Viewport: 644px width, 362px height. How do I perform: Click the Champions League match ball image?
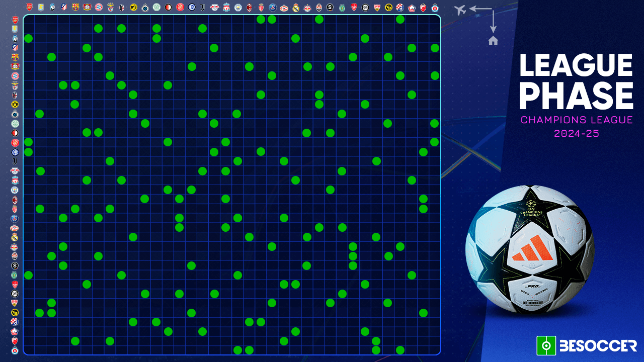click(x=529, y=250)
